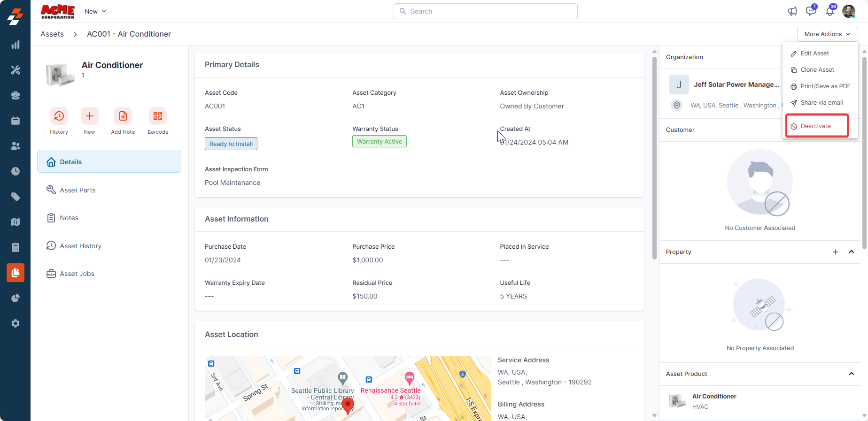Open the Barcode QR icon
868x421 pixels.
coord(158,116)
